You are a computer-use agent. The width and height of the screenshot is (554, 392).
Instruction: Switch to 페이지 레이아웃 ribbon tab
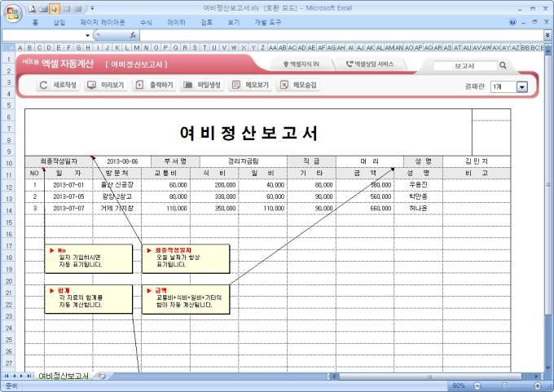[x=103, y=22]
